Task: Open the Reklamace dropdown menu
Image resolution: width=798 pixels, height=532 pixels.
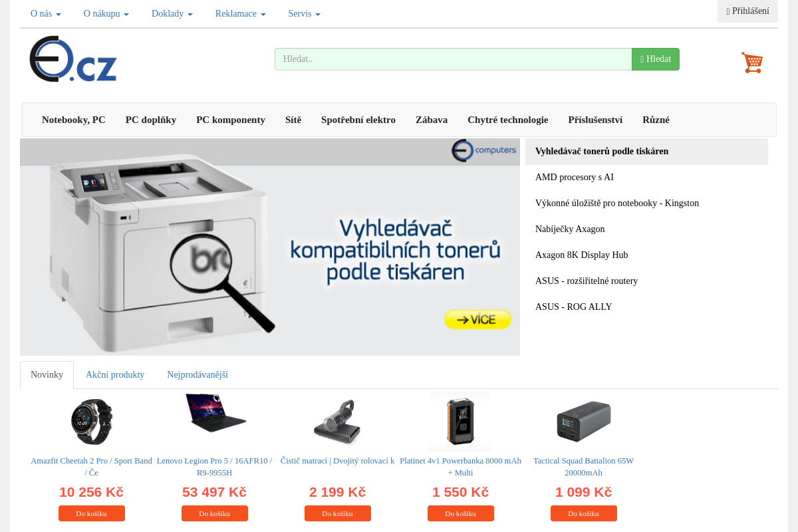Action: [x=240, y=13]
